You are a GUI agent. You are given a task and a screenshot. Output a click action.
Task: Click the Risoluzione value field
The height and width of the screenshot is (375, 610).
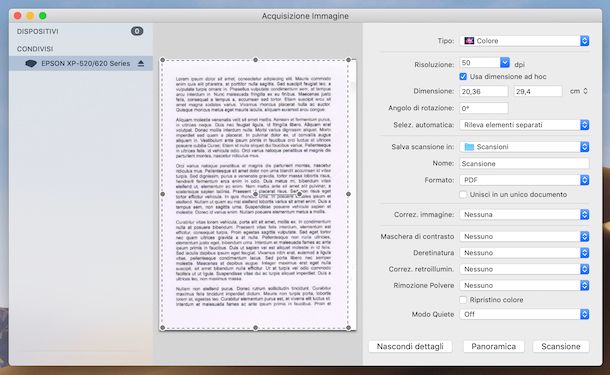(x=480, y=63)
